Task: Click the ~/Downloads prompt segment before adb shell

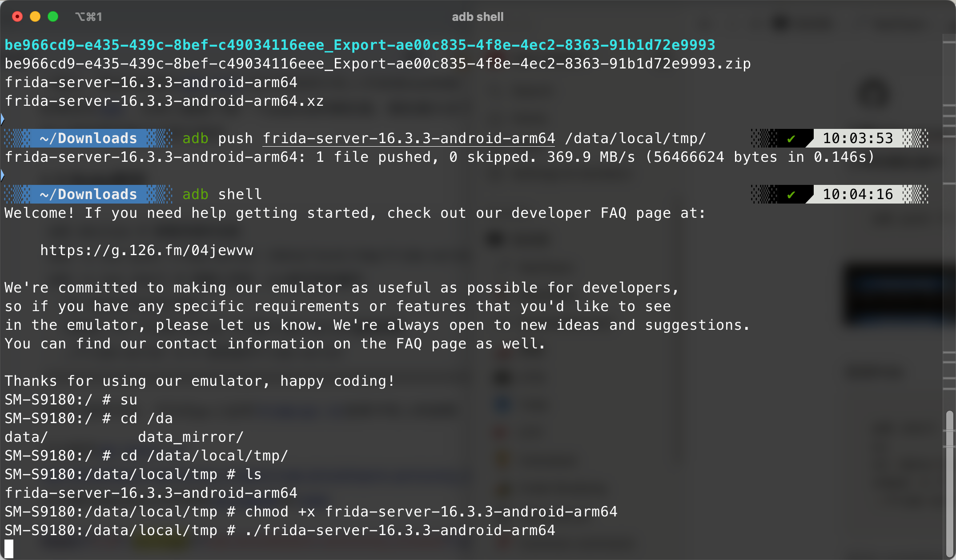Action: pyautogui.click(x=88, y=195)
